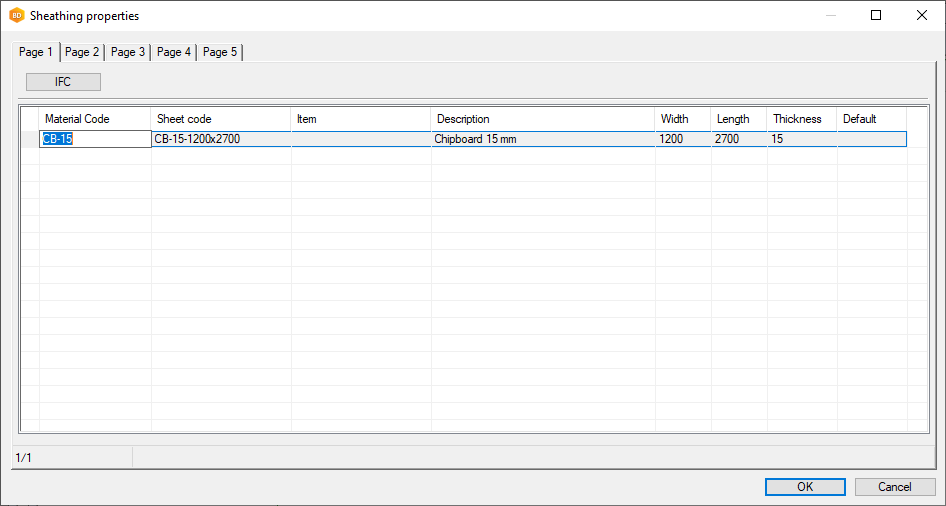Maximize the Sheathing properties window

[876, 15]
